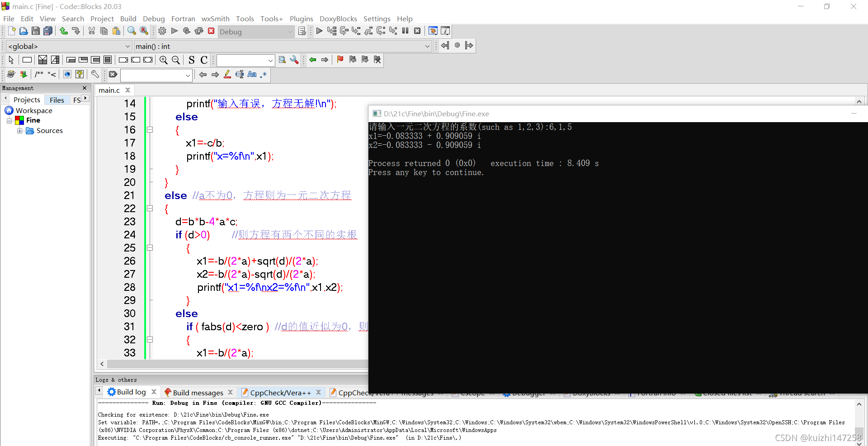Open search options with the wrench icon
Viewport: 868px width, 446px height.
pyautogui.click(x=294, y=60)
